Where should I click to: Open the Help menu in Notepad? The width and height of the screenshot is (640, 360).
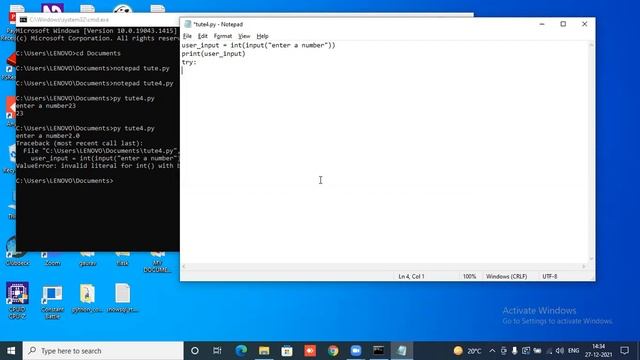pos(262,36)
